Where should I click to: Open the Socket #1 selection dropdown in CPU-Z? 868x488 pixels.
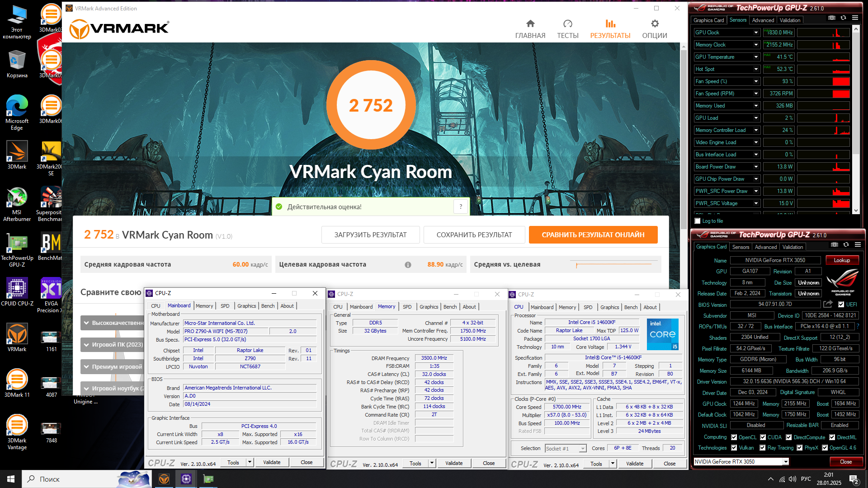566,448
